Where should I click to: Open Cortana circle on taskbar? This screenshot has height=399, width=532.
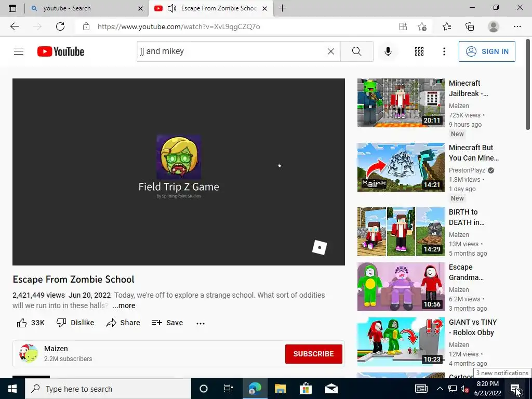[204, 389]
